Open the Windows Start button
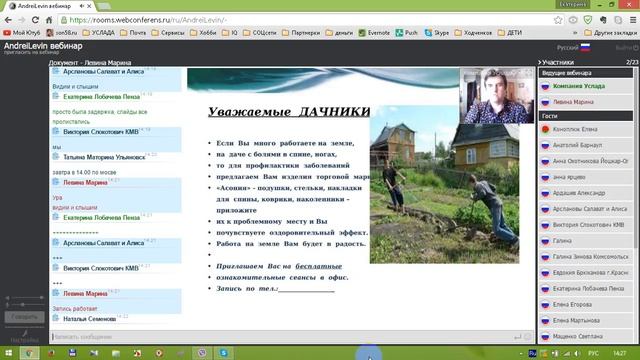The image size is (640, 360). pos(9,353)
